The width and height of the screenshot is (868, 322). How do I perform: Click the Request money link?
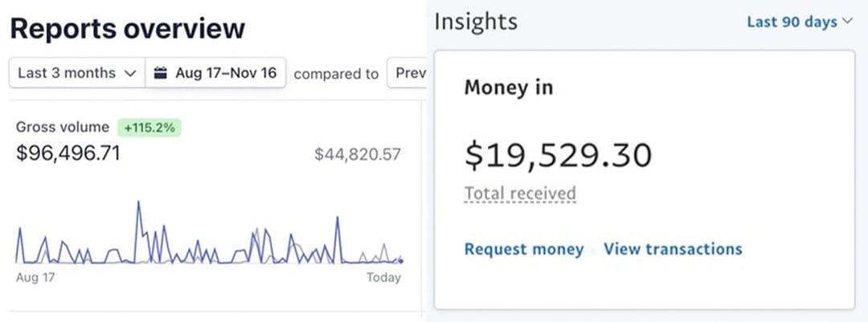click(x=524, y=249)
